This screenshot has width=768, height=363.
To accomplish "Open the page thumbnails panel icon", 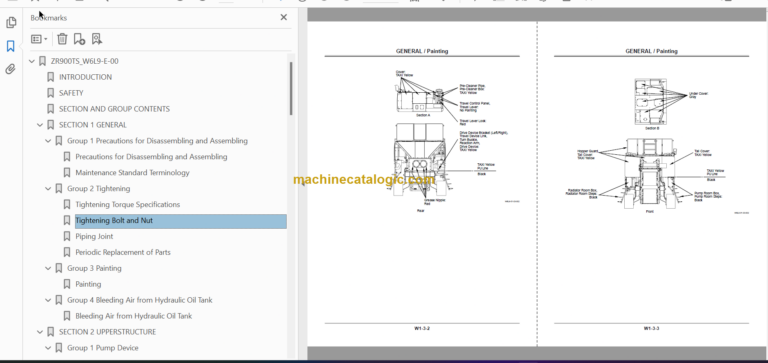I will click(x=11, y=23).
